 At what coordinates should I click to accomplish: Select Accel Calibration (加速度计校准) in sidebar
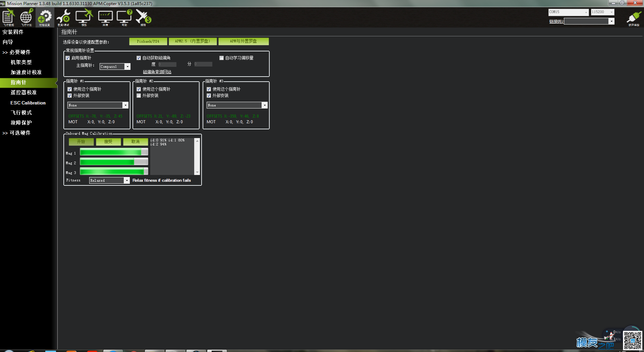tap(26, 72)
